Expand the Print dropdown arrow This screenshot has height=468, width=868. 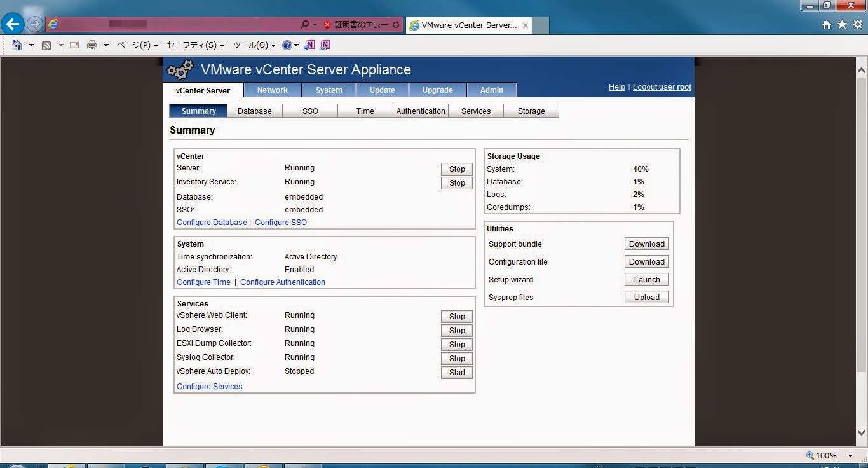tap(106, 45)
